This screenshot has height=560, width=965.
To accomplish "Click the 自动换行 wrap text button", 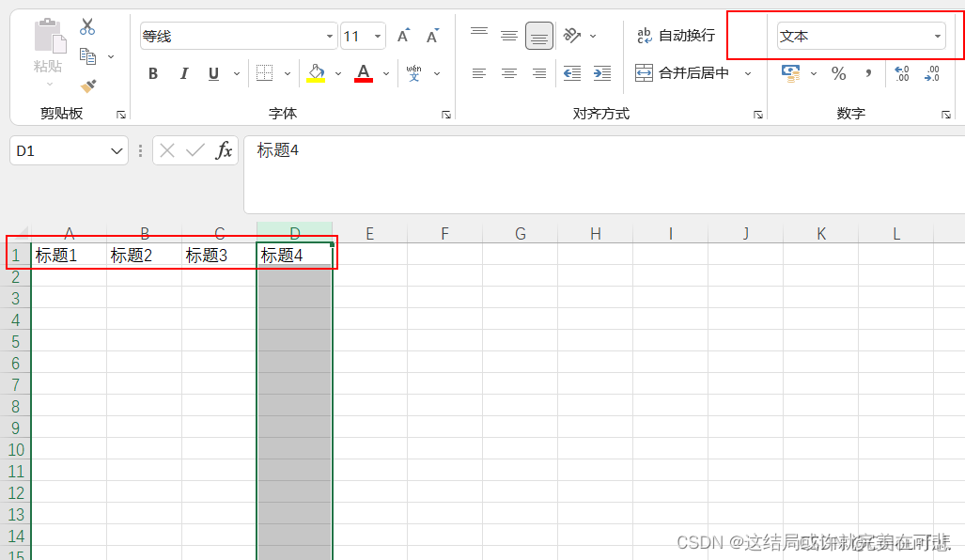I will (x=676, y=36).
